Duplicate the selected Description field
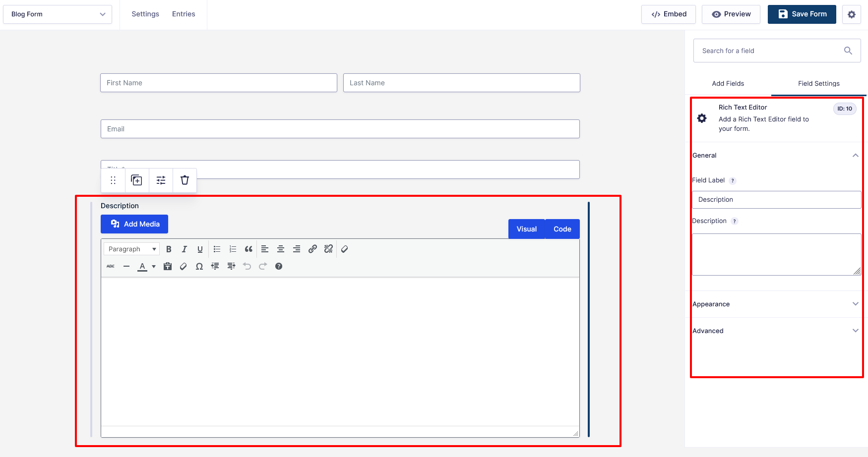Screen dimensions: 868x457 [136, 180]
